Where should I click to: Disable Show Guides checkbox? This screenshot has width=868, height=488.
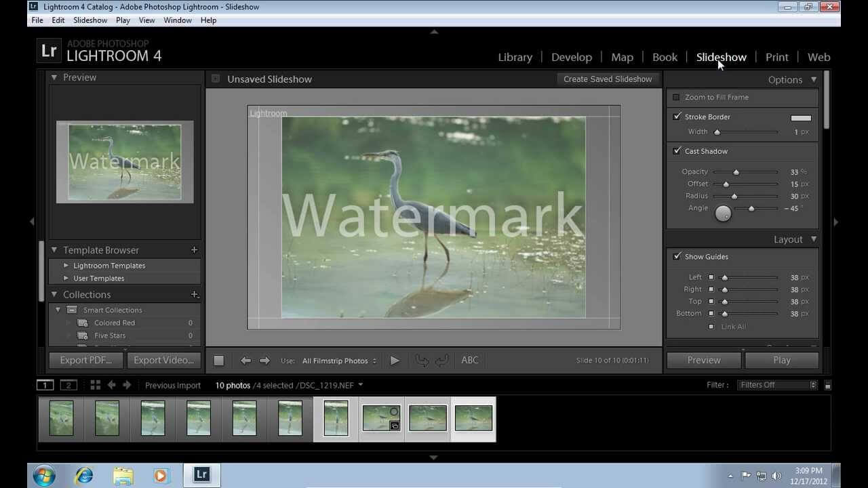tap(676, 256)
